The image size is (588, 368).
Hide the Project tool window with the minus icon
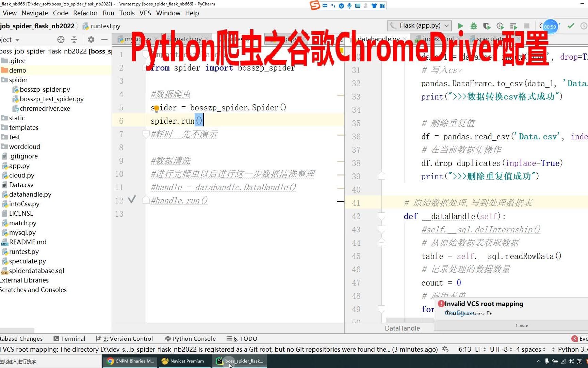tap(104, 40)
